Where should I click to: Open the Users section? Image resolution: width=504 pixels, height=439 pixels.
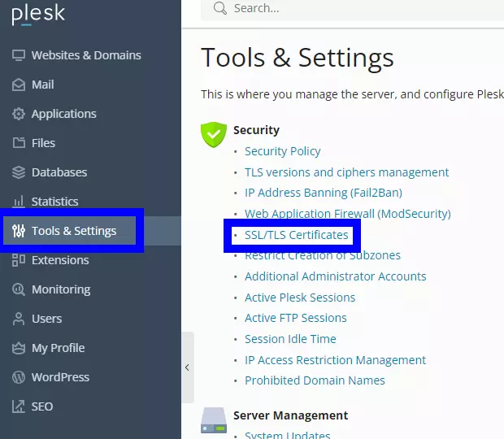pyautogui.click(x=46, y=319)
